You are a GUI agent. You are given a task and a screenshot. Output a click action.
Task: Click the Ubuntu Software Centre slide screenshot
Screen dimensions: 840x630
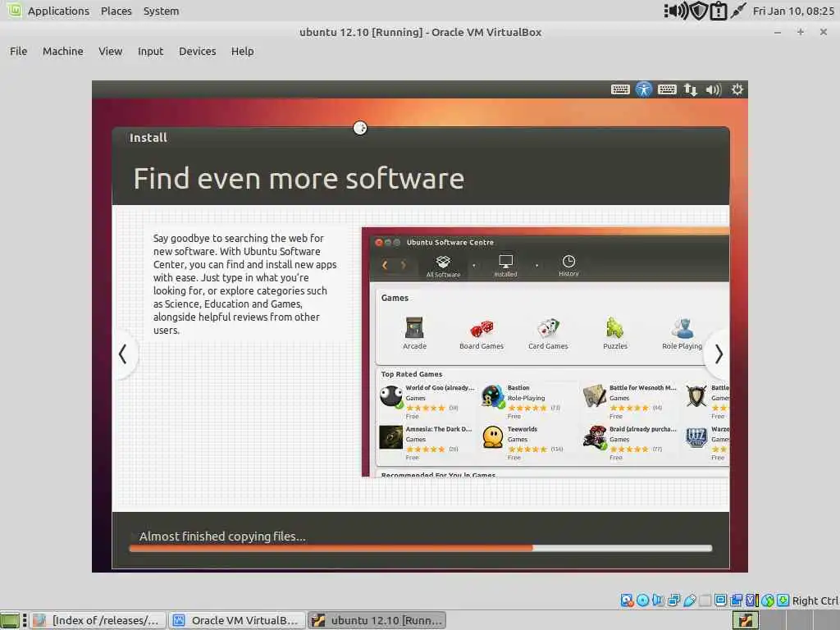click(x=546, y=352)
